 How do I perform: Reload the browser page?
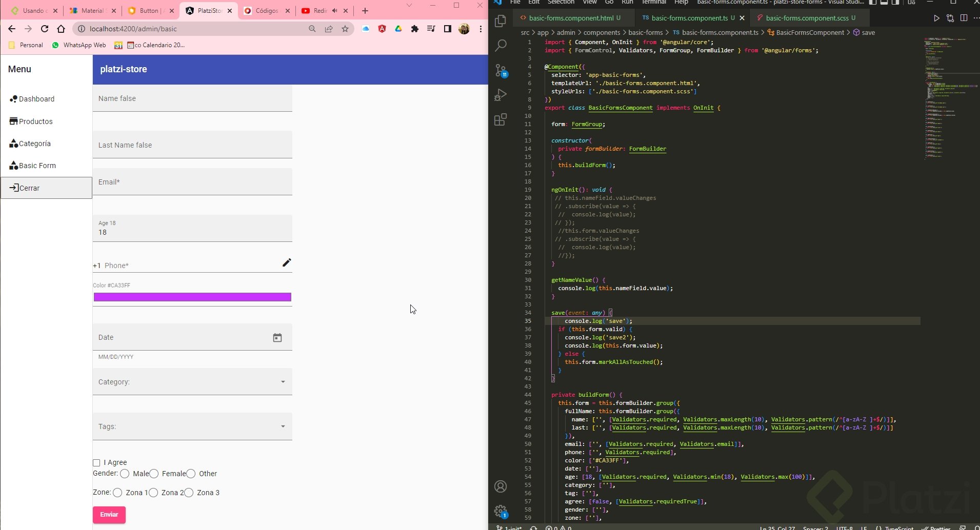[x=45, y=29]
